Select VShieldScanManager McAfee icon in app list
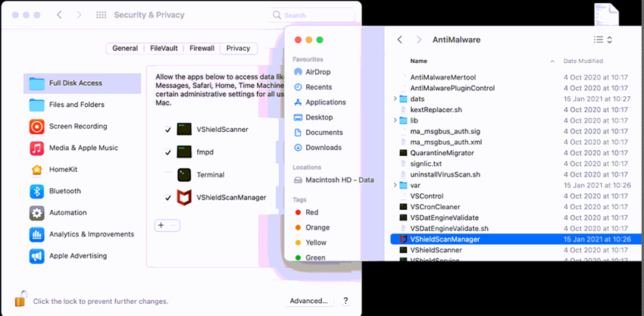644x316 pixels. (184, 197)
